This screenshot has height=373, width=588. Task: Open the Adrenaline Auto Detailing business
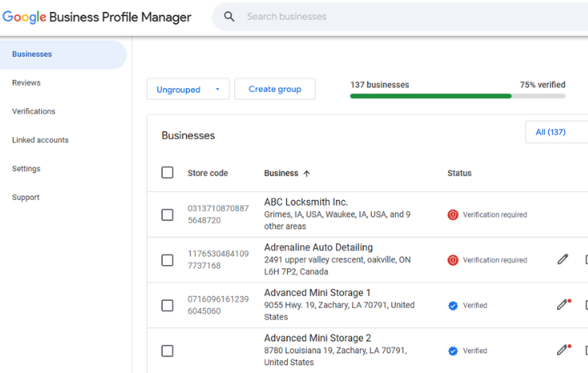pos(319,247)
